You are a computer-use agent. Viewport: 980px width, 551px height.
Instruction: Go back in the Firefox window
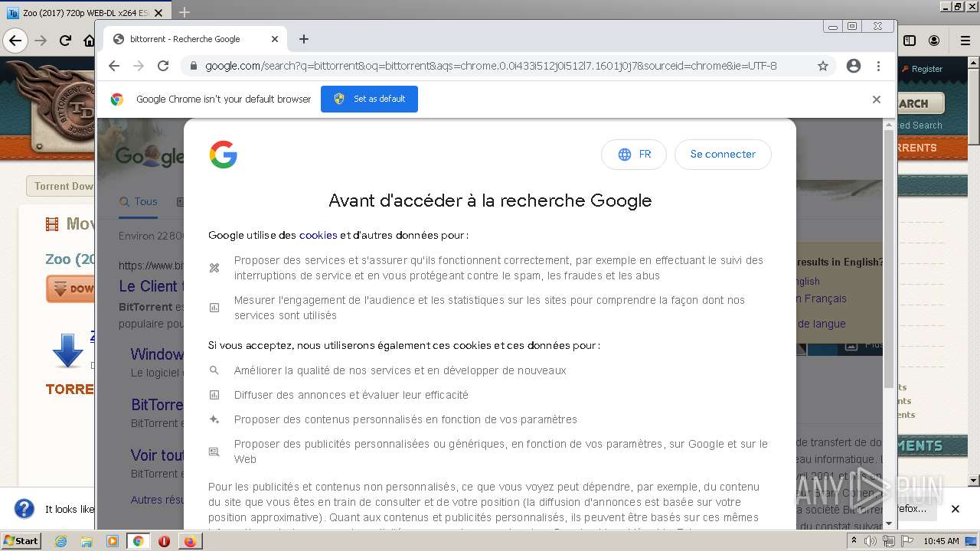(15, 41)
